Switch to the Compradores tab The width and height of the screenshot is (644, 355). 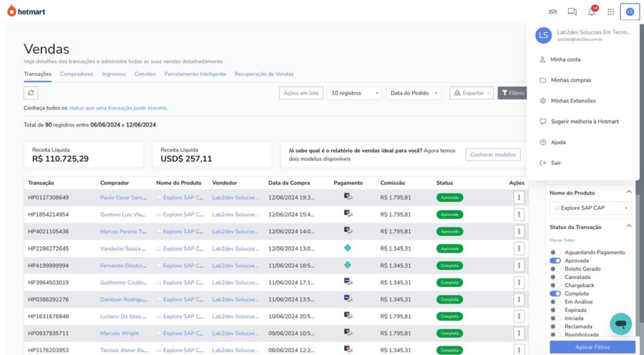77,74
